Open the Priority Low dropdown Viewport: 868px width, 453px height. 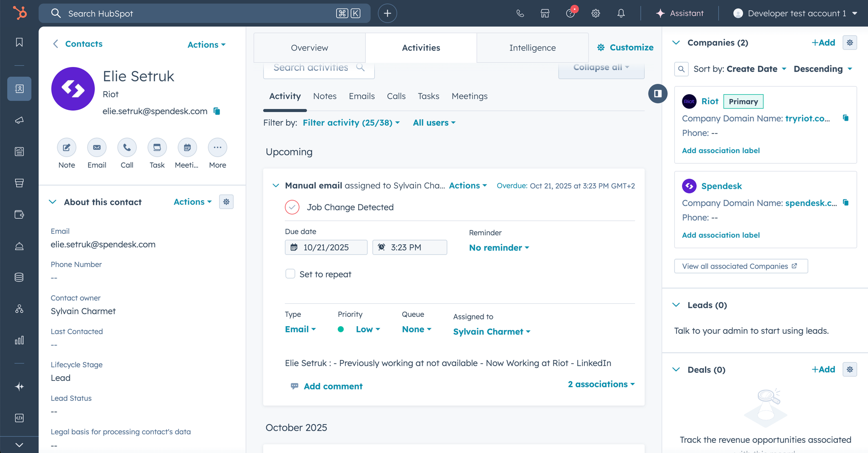click(x=367, y=329)
